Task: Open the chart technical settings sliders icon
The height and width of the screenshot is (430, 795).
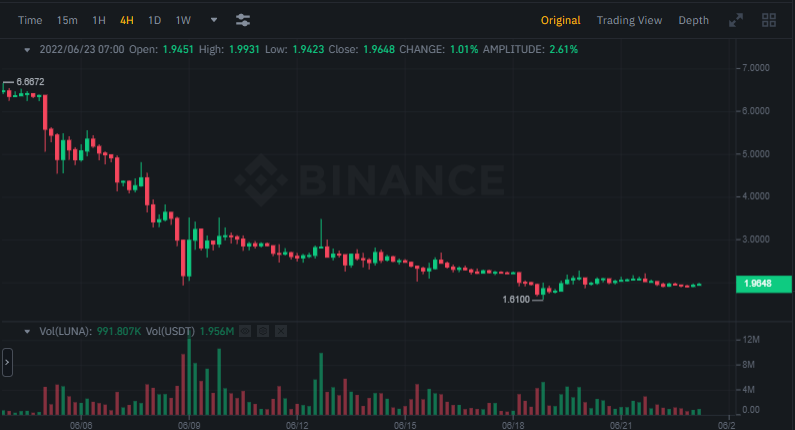Action: pyautogui.click(x=243, y=20)
